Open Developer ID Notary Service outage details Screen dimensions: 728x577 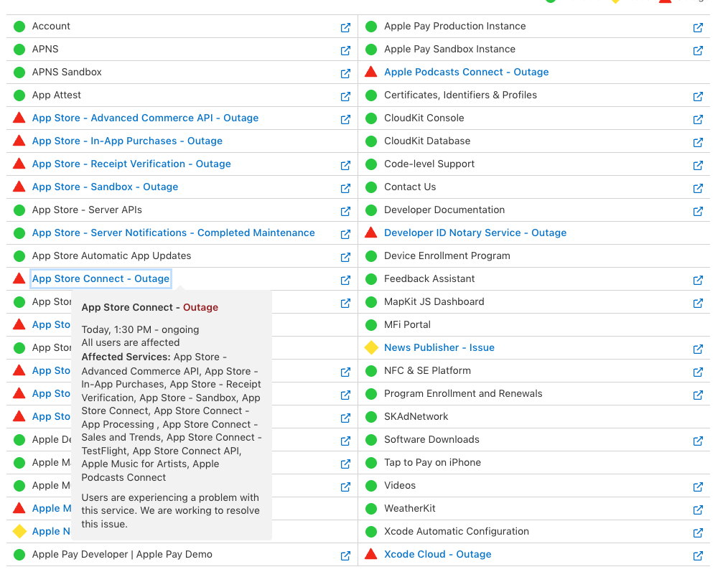pos(475,233)
